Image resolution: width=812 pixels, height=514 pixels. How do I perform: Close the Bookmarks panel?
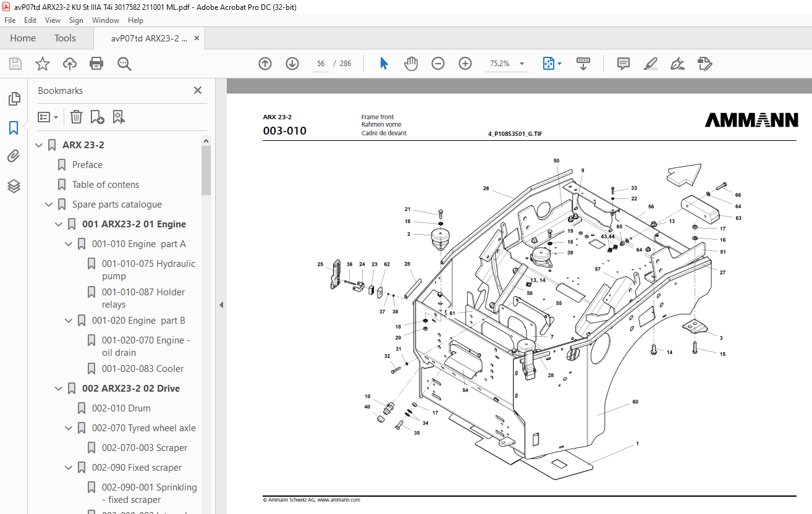coord(198,90)
